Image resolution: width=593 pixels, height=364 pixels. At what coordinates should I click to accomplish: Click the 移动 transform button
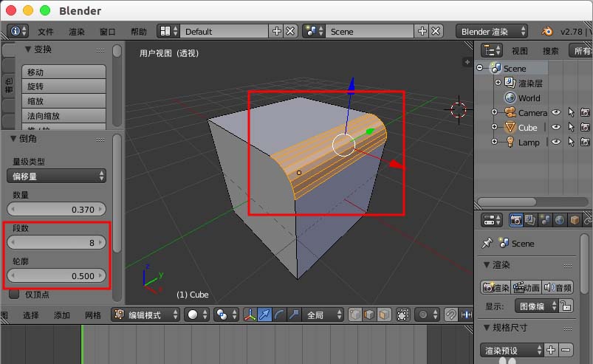point(64,72)
